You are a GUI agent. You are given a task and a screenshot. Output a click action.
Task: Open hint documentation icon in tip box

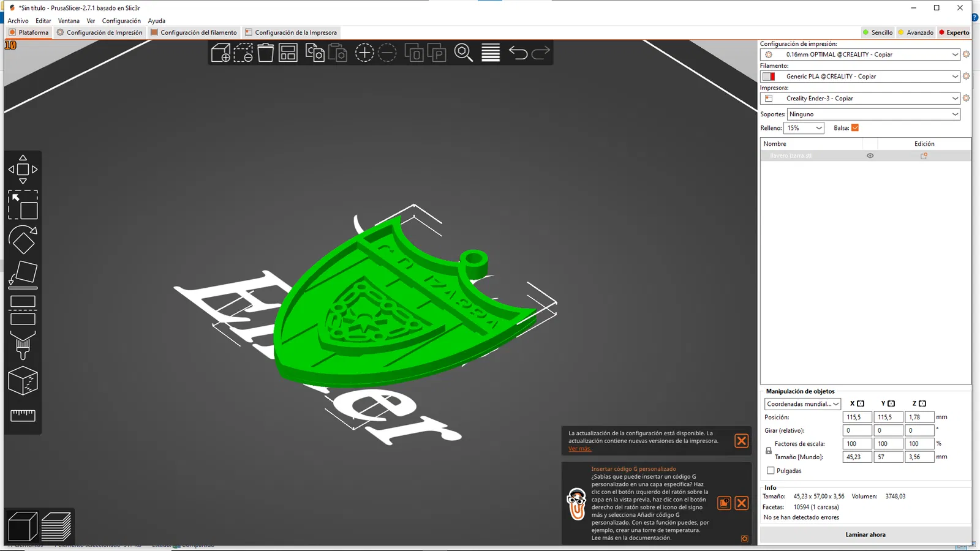click(x=724, y=503)
